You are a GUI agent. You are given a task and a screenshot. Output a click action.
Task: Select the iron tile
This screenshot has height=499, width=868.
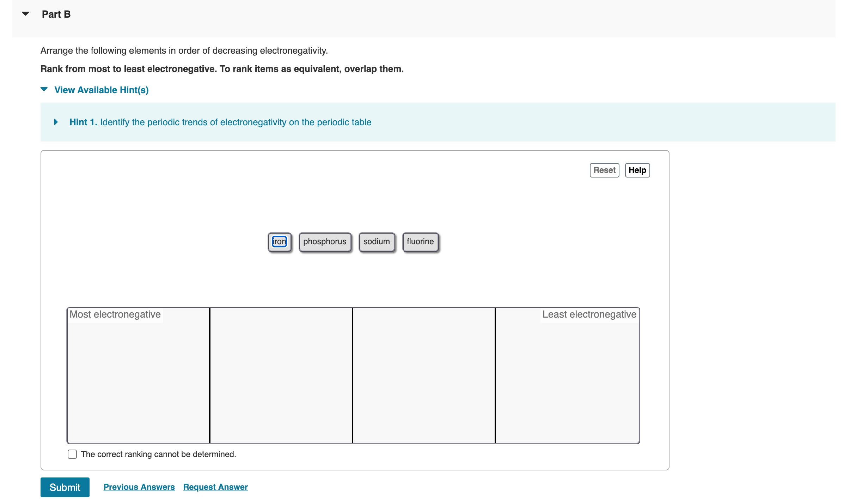pyautogui.click(x=279, y=242)
